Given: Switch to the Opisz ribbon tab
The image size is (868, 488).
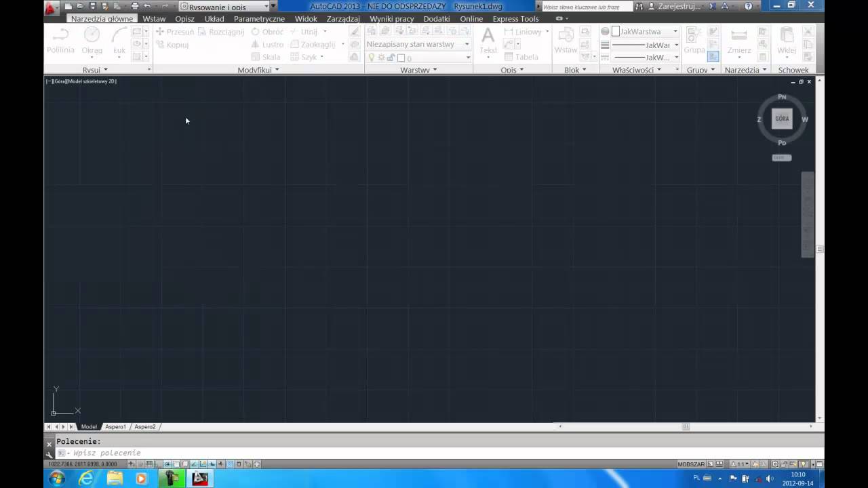Looking at the screenshot, I should [x=184, y=19].
